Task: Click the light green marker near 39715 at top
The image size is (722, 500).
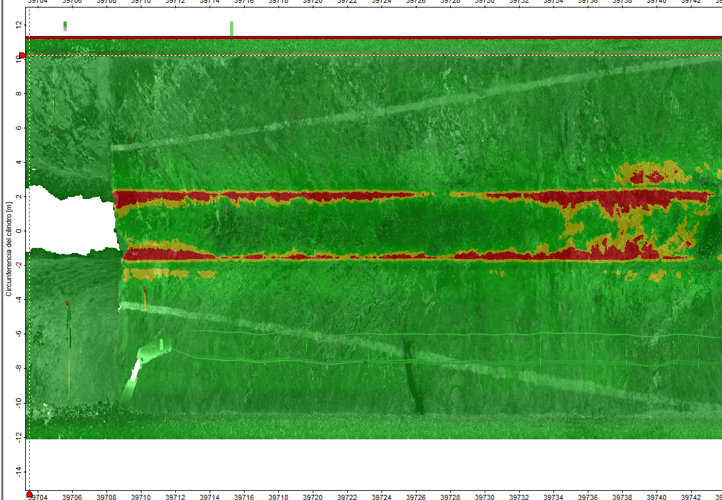Action: click(x=231, y=28)
